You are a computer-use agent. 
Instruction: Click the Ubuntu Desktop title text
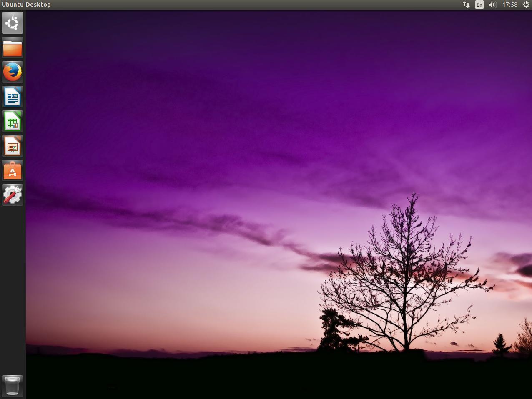point(26,5)
